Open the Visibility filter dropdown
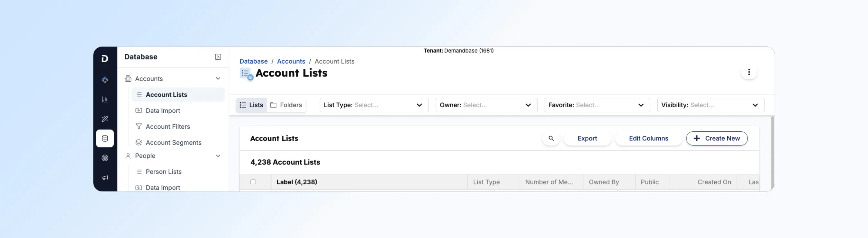Screen dimensions: 868x238 (711, 105)
